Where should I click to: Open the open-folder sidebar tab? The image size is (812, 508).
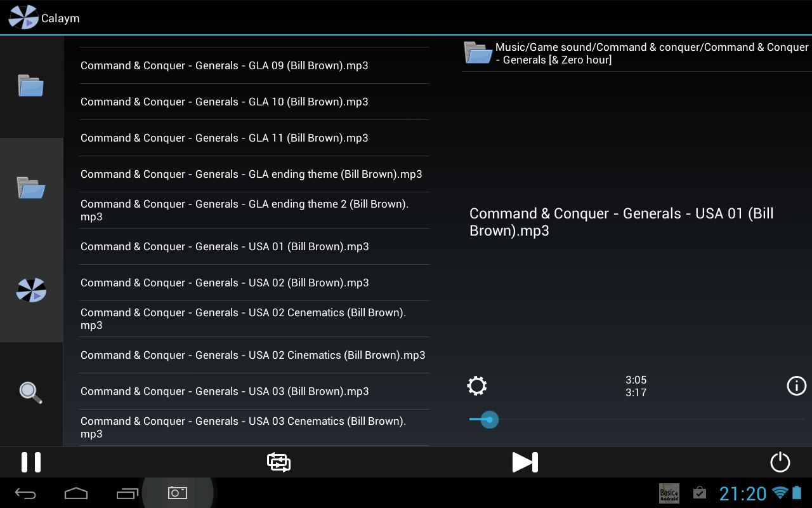click(30, 187)
